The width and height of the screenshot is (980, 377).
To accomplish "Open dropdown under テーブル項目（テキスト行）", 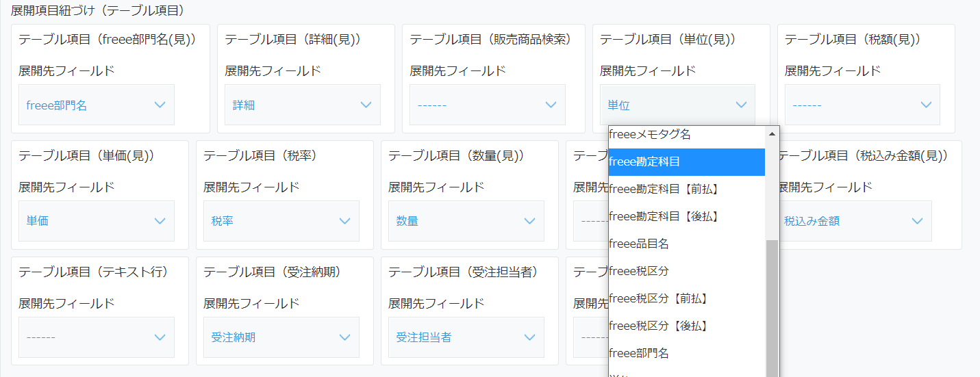I will click(x=97, y=337).
